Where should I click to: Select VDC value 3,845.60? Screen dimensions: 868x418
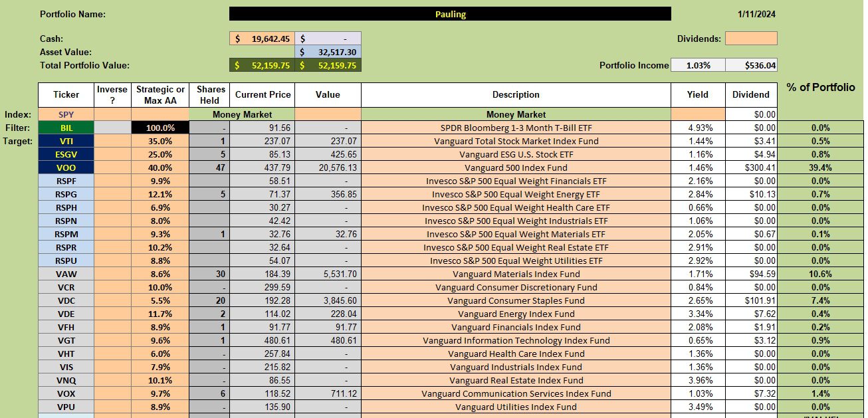328,300
